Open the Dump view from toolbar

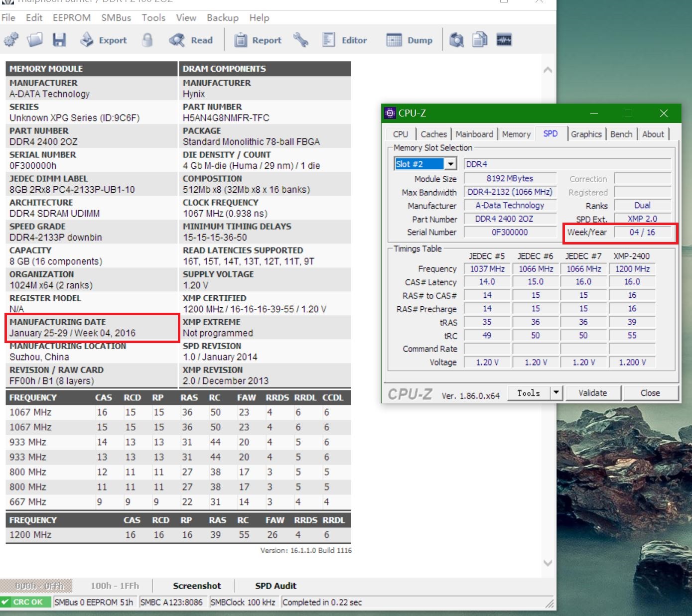tap(410, 40)
